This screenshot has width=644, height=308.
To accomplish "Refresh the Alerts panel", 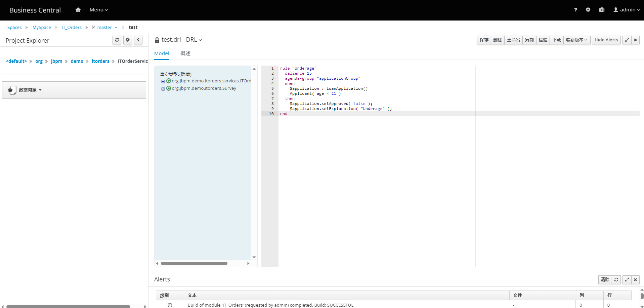I will (616, 279).
